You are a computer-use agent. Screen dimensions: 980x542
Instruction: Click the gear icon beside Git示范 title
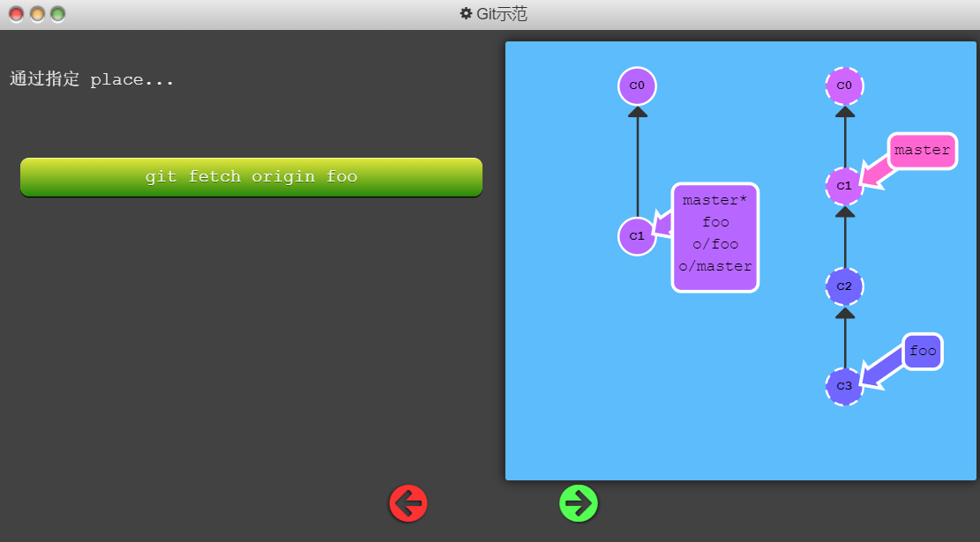point(466,14)
